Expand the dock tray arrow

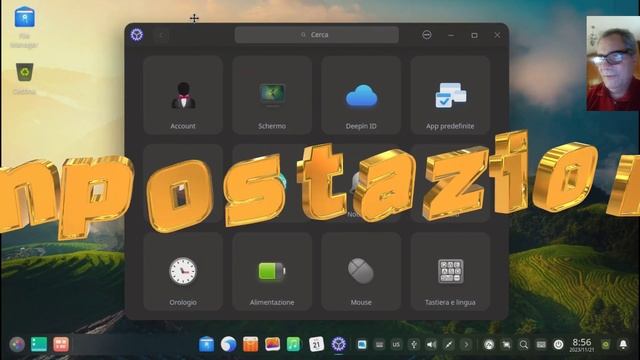tap(466, 345)
